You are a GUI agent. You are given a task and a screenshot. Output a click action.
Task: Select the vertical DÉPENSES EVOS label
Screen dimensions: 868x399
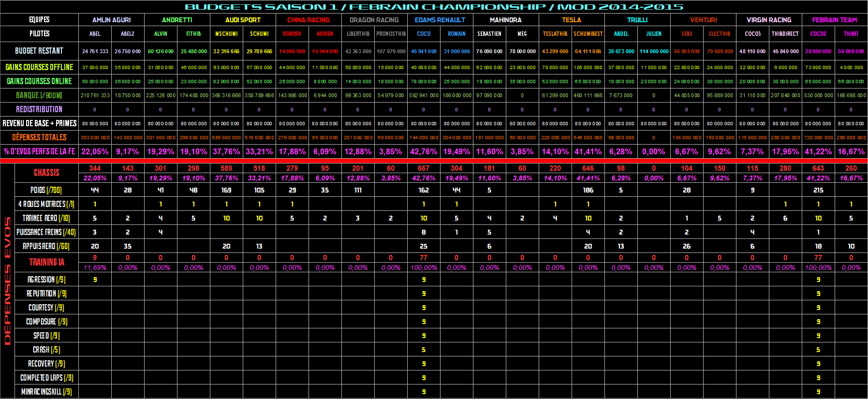click(7, 281)
